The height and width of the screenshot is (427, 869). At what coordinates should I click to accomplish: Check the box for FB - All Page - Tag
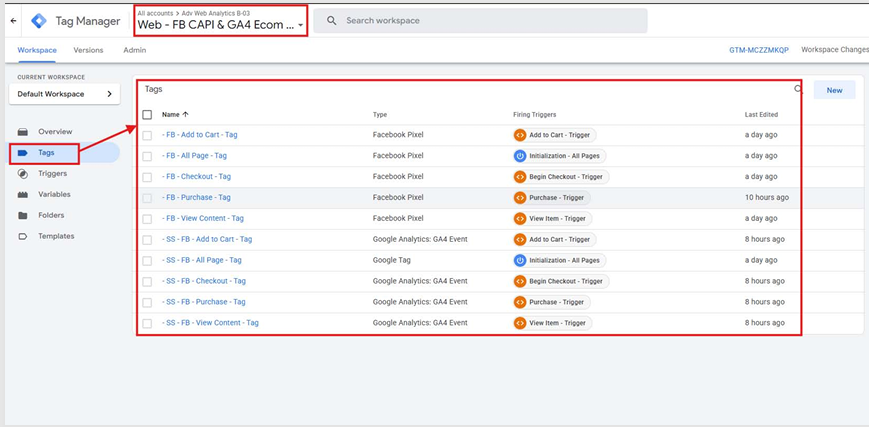pyautogui.click(x=147, y=156)
